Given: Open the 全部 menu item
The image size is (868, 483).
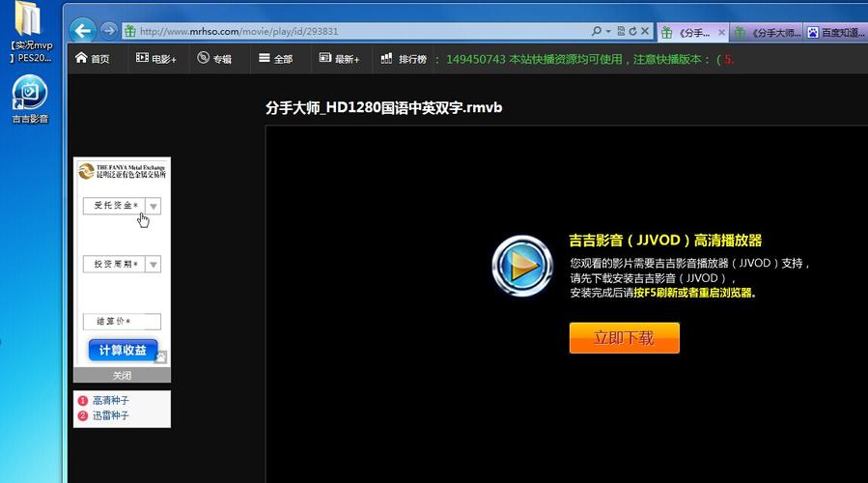Looking at the screenshot, I should (275, 58).
